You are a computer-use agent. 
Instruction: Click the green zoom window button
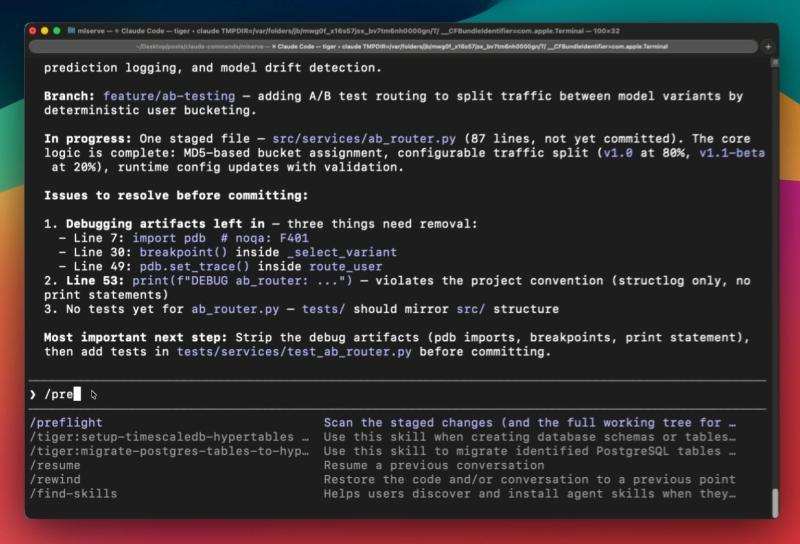57,31
